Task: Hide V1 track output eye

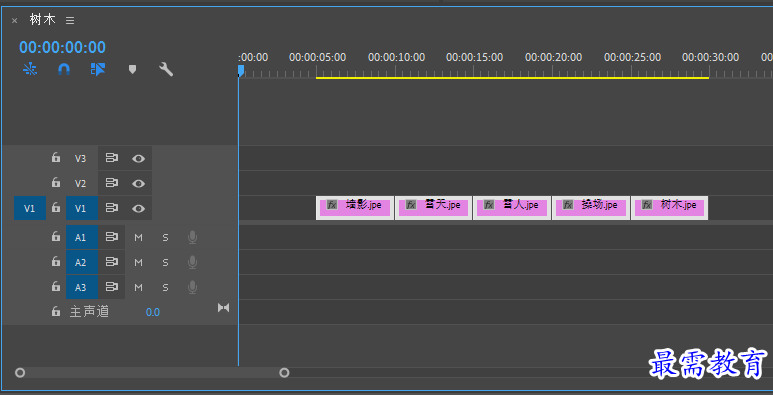Action: tap(139, 208)
